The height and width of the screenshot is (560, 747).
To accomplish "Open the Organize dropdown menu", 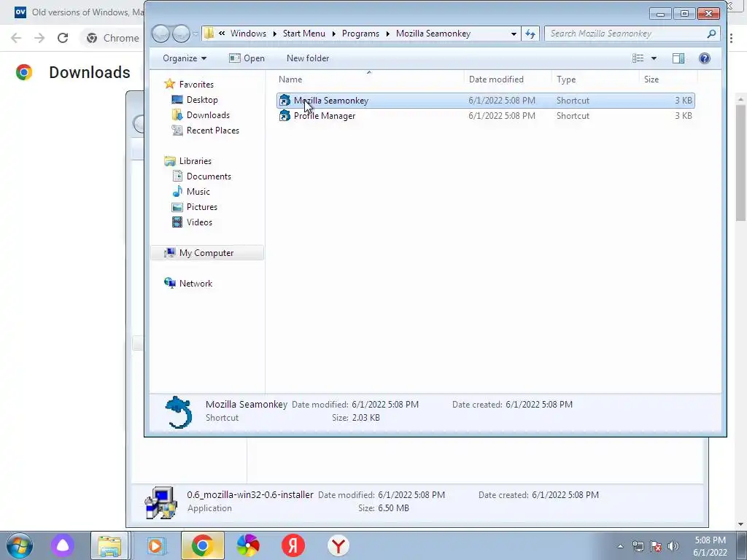I will pyautogui.click(x=185, y=58).
